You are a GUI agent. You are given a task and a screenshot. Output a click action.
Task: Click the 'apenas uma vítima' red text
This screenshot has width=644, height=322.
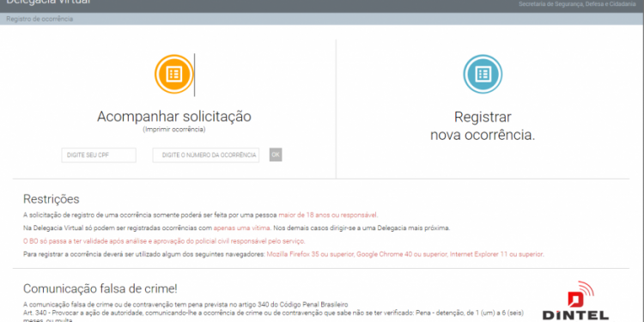242,228
